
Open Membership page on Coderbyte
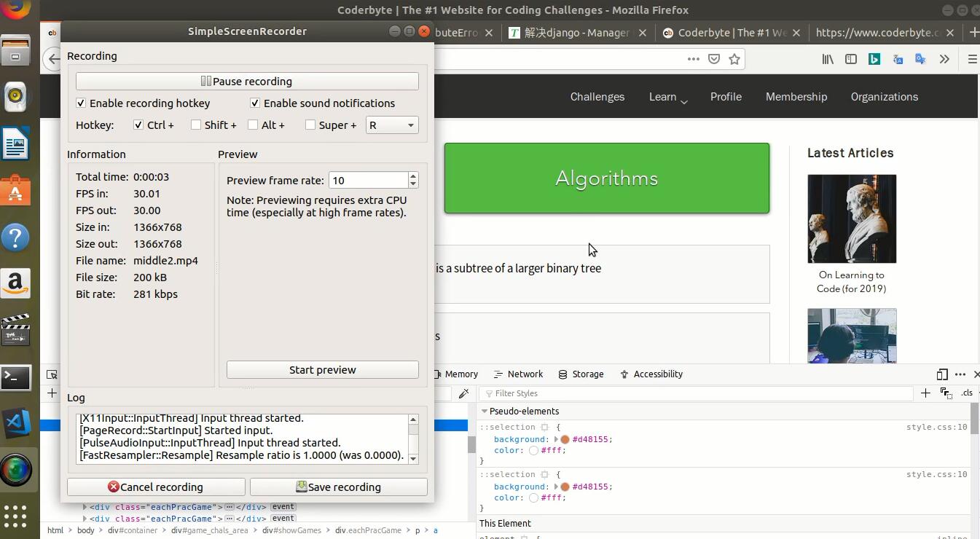(x=796, y=97)
